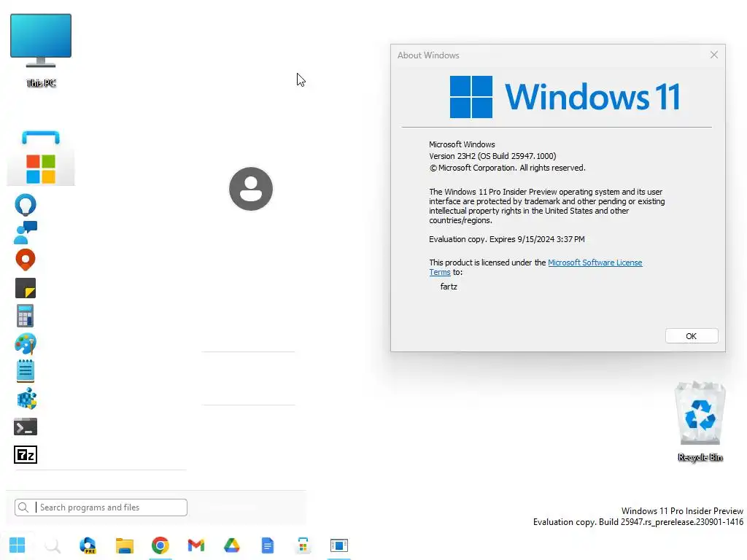This screenshot has width=747, height=560.
Task: Open the Recycle Bin desktop icon
Action: 700,421
